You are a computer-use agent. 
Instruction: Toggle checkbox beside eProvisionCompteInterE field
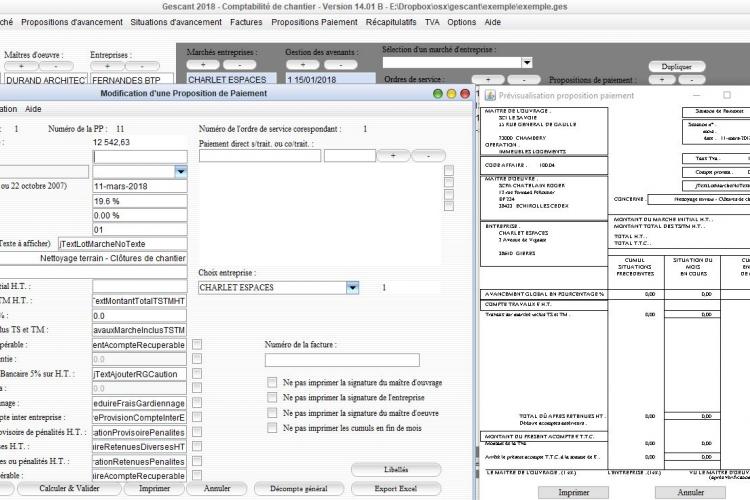[x=197, y=417]
